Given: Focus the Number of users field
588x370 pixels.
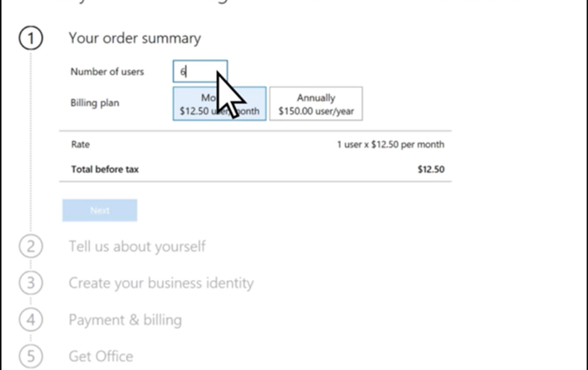Looking at the screenshot, I should 200,71.
